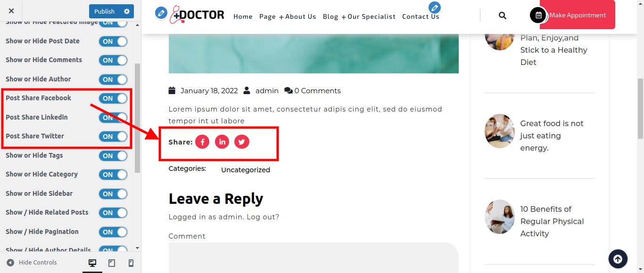The height and width of the screenshot is (273, 644).
Task: Switch to mobile preview device icon
Action: click(131, 263)
